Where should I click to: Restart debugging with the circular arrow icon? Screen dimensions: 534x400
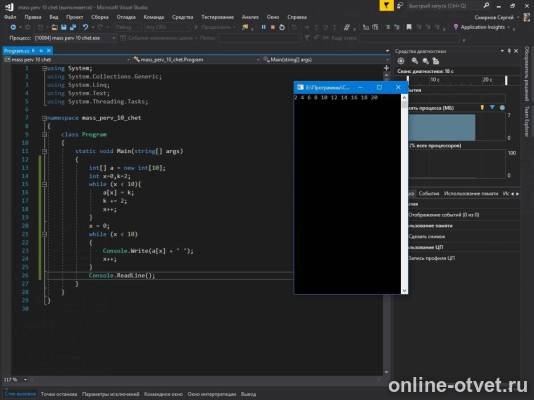[x=282, y=27]
